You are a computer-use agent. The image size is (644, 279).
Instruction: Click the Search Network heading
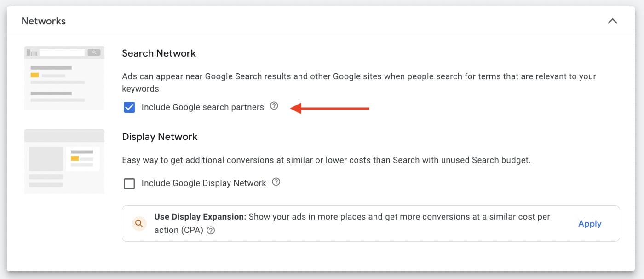coord(158,53)
